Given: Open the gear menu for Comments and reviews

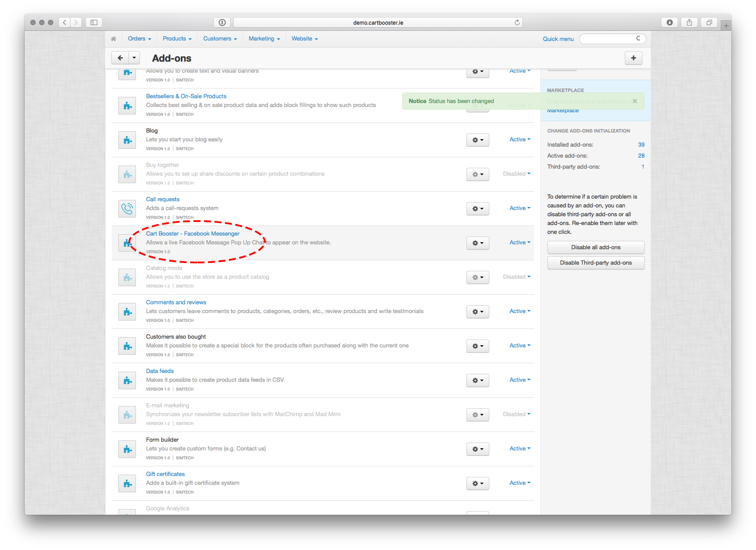Looking at the screenshot, I should [478, 312].
